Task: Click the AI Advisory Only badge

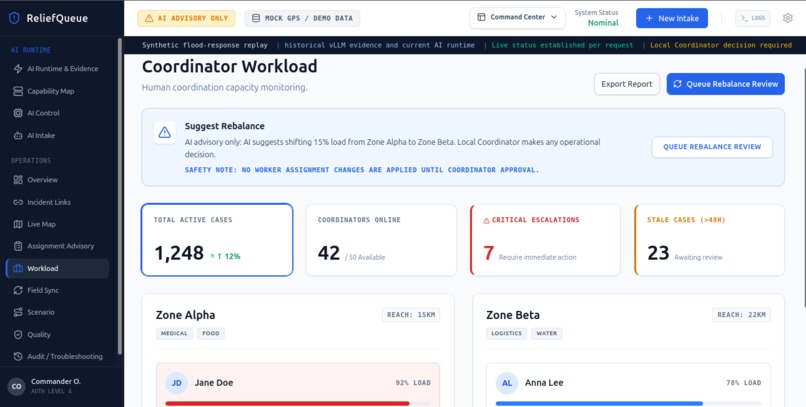Action: (186, 18)
